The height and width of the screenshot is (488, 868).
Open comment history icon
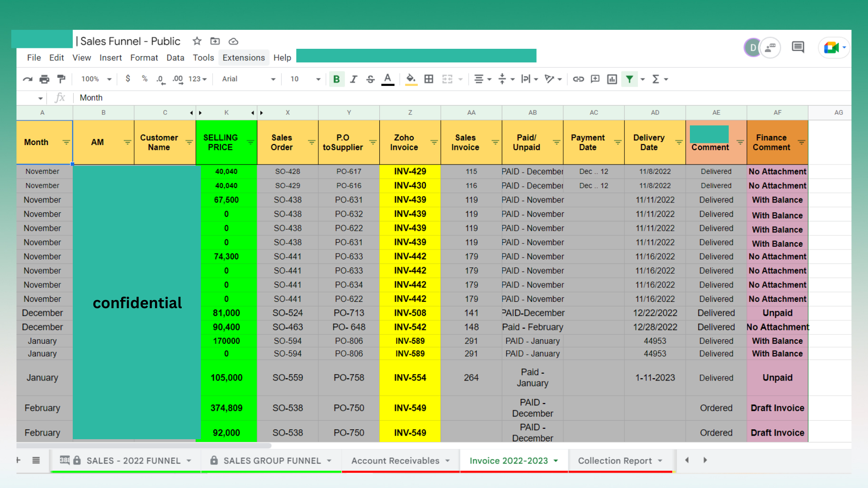[797, 47]
